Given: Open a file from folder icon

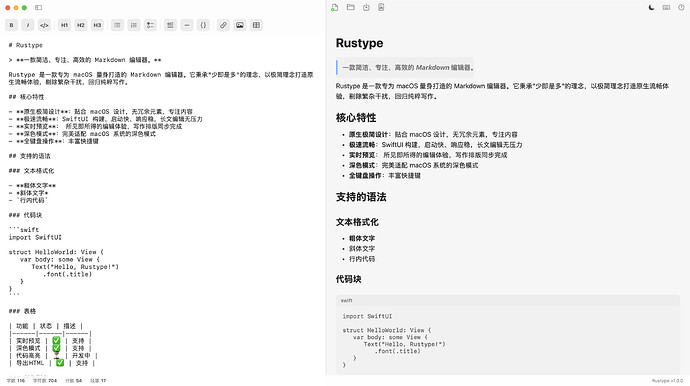Looking at the screenshot, I should tap(351, 7).
